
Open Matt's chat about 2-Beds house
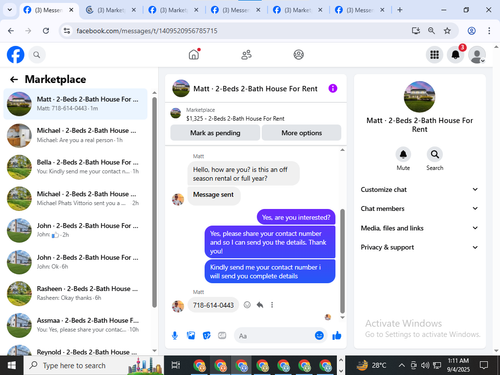click(76, 104)
